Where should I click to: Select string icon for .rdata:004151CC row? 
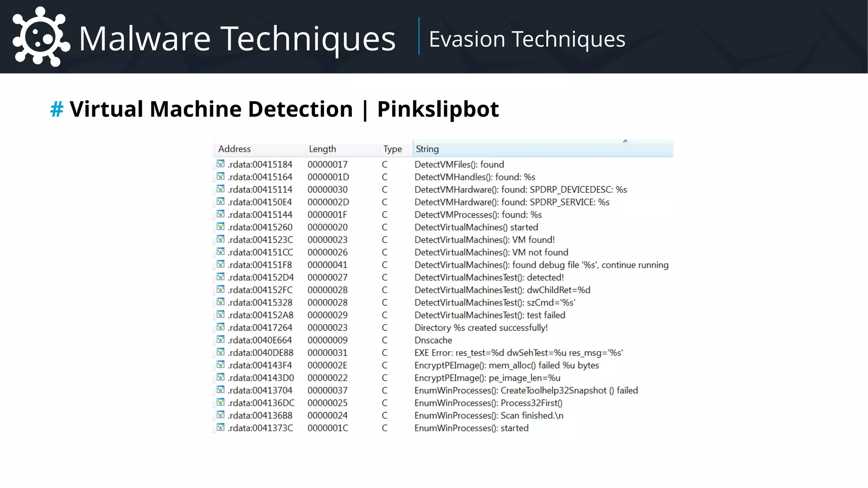(220, 252)
